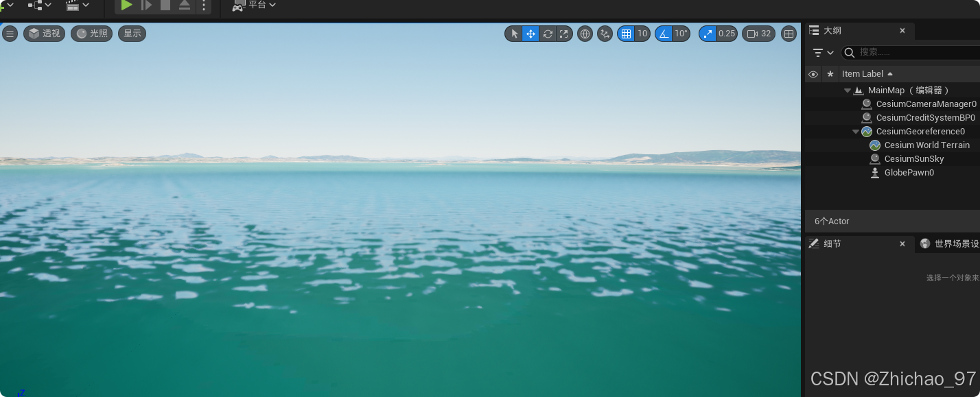Click the eject button in play toolbar

click(185, 5)
